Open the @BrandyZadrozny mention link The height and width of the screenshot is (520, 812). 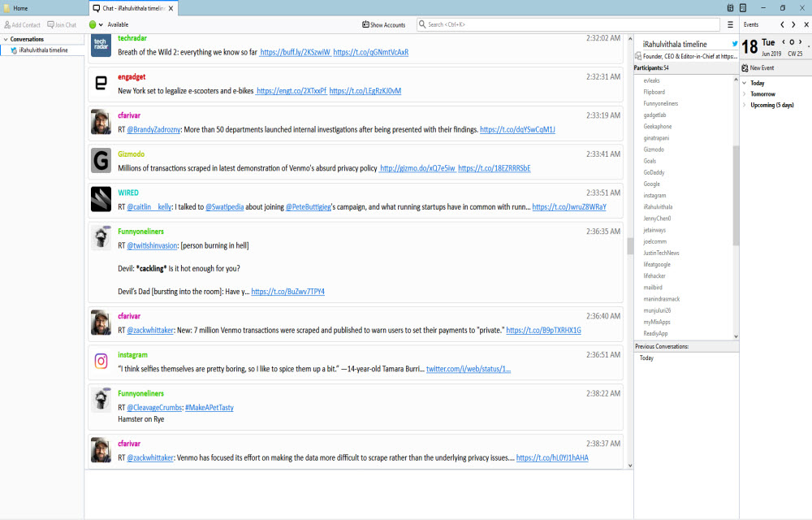153,130
